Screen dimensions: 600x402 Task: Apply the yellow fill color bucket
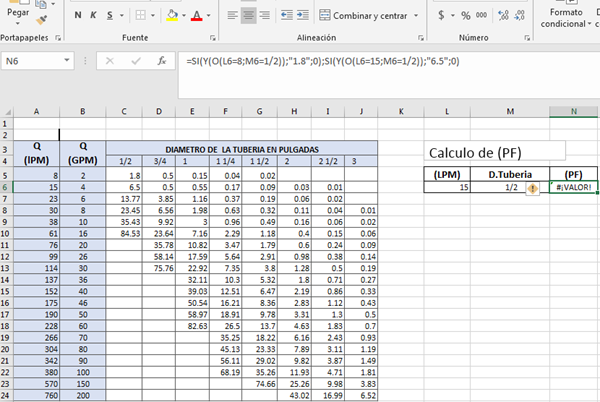(172, 16)
